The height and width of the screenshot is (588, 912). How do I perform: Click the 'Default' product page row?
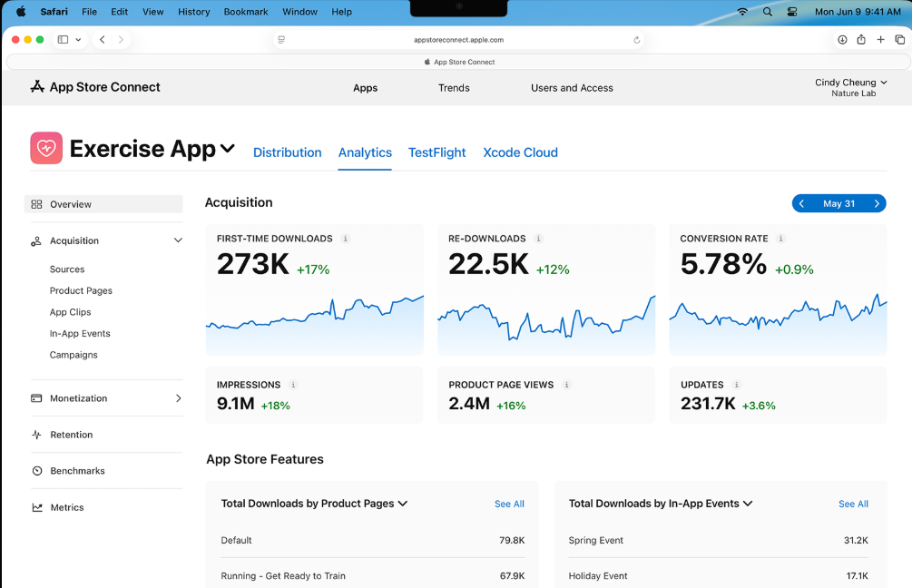373,540
